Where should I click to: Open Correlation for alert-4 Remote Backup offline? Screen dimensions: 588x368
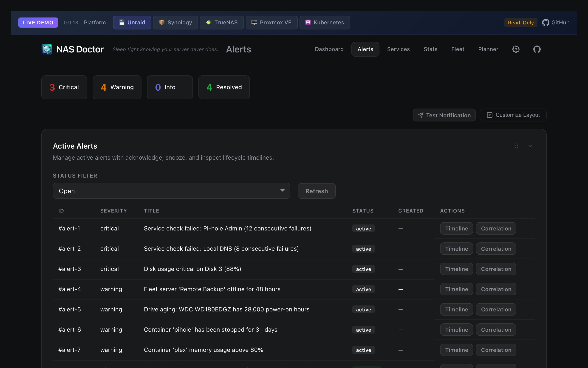point(496,289)
